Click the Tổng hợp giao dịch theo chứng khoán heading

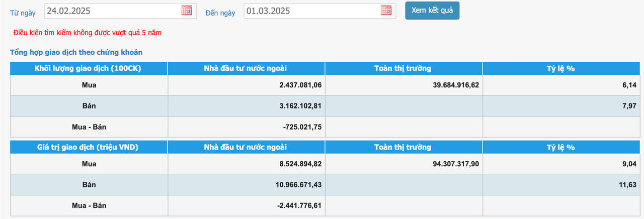[x=76, y=52]
